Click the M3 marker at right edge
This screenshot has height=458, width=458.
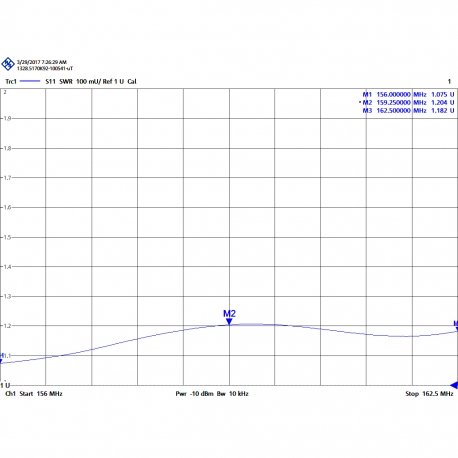(x=456, y=326)
